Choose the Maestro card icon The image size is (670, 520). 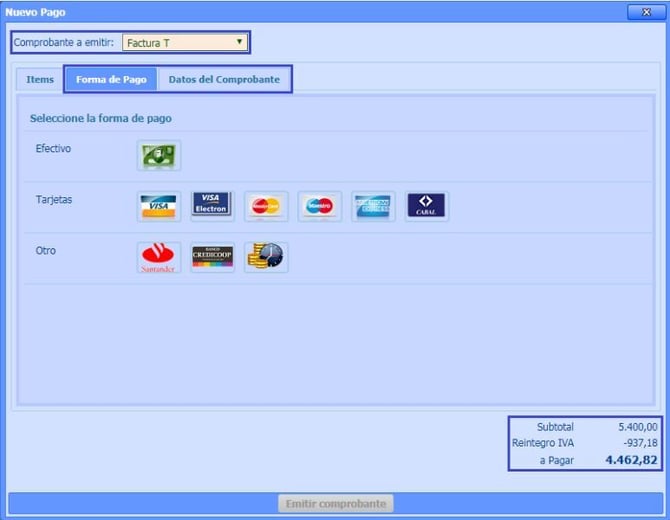point(320,206)
